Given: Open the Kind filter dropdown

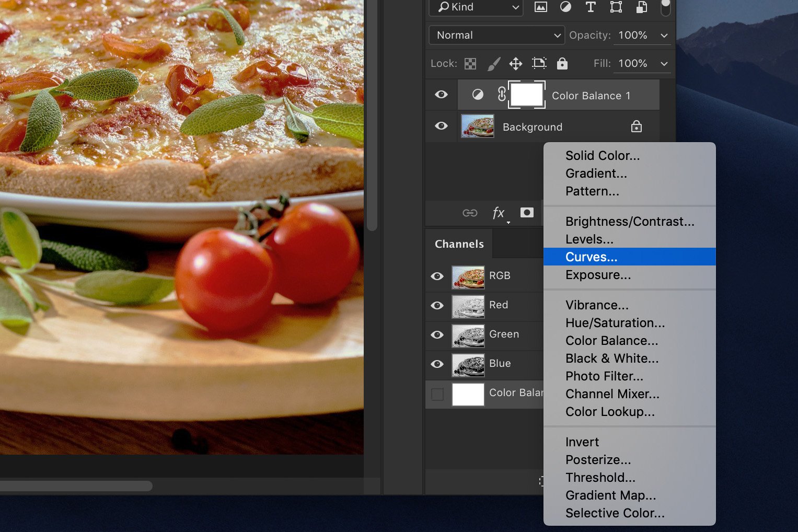Looking at the screenshot, I should 475,7.
